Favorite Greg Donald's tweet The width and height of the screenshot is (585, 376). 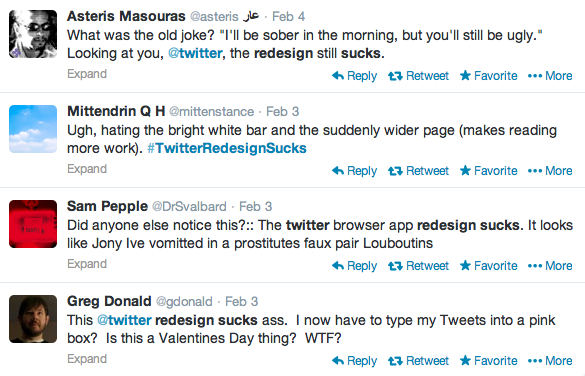click(488, 361)
